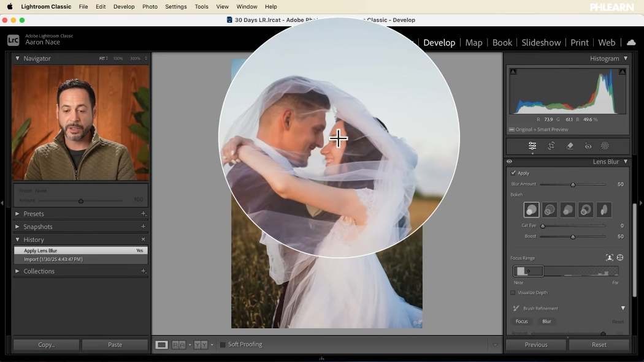The width and height of the screenshot is (644, 362).
Task: Click the histogram shadow clipping indicator
Action: [x=513, y=72]
